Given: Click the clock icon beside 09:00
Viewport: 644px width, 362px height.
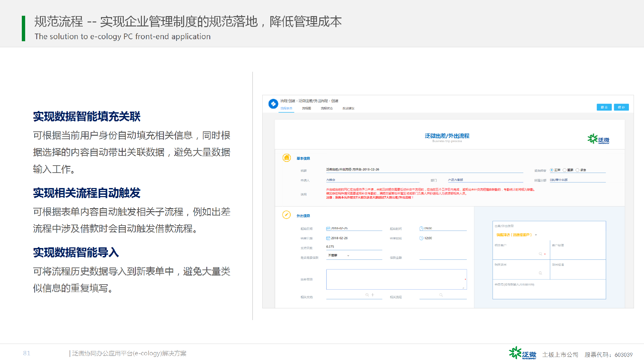Looking at the screenshot, I should (421, 229).
